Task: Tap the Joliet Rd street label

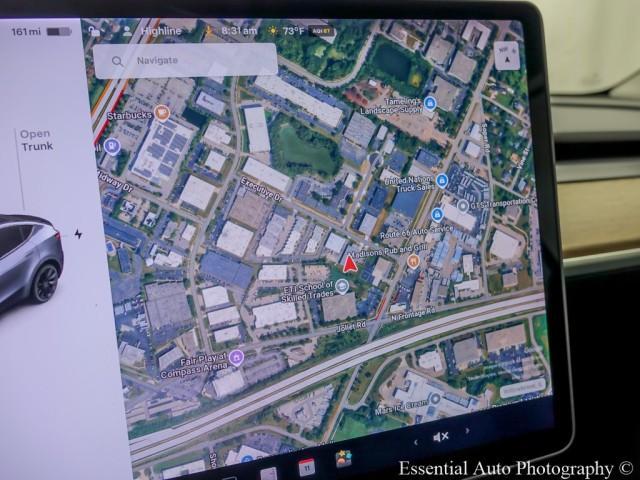Action: click(351, 326)
